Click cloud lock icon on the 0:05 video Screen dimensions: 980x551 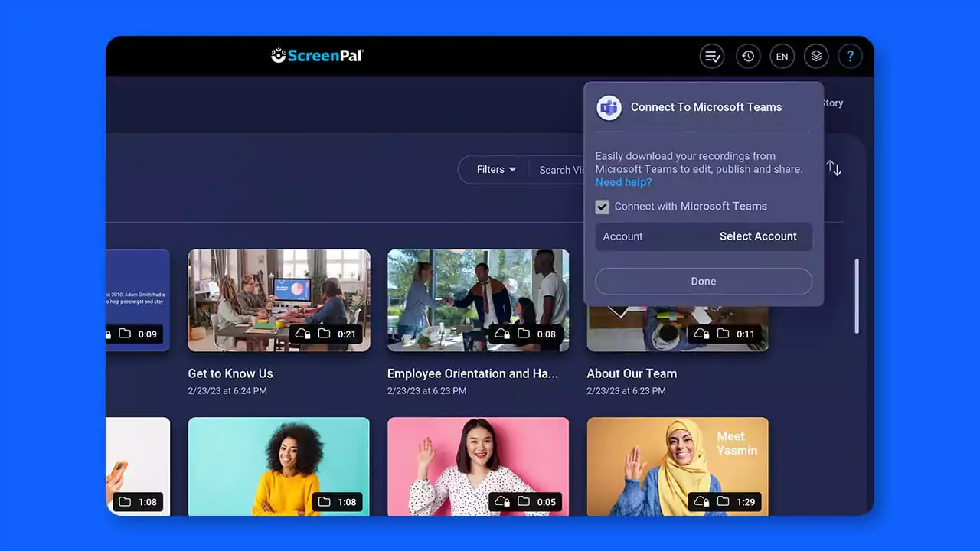pyautogui.click(x=502, y=502)
